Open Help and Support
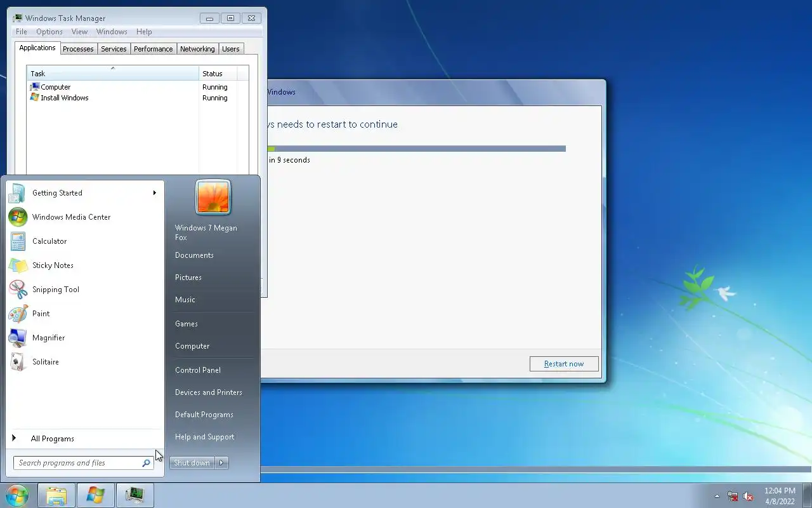Image resolution: width=812 pixels, height=508 pixels. point(205,437)
